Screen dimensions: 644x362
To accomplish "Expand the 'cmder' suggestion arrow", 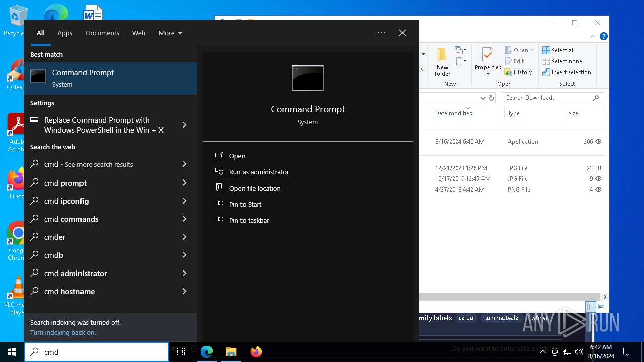I will click(x=184, y=237).
